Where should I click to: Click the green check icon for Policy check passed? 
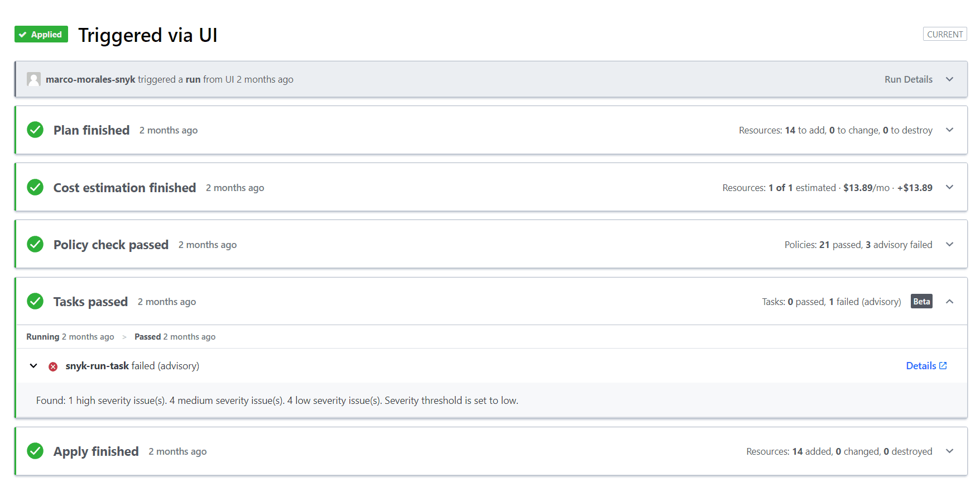click(x=35, y=244)
